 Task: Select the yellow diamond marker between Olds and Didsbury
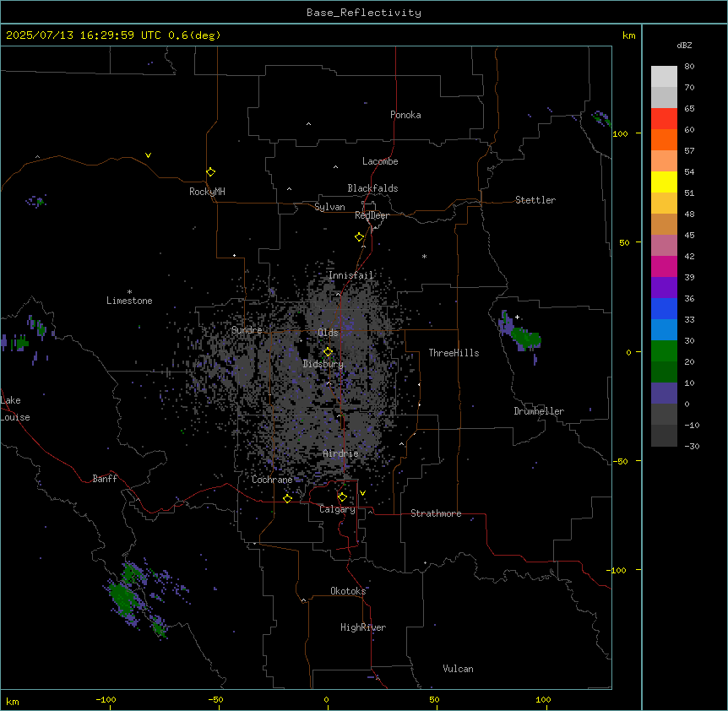point(328,352)
